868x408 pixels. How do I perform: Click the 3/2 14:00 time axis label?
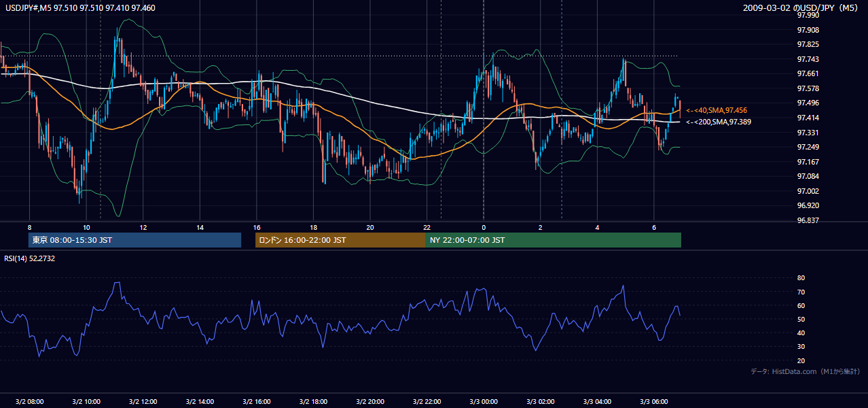(x=200, y=401)
